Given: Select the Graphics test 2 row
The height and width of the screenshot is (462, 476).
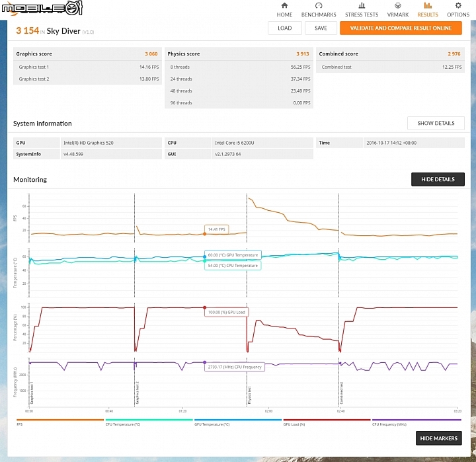Looking at the screenshot, I should tap(87, 79).
